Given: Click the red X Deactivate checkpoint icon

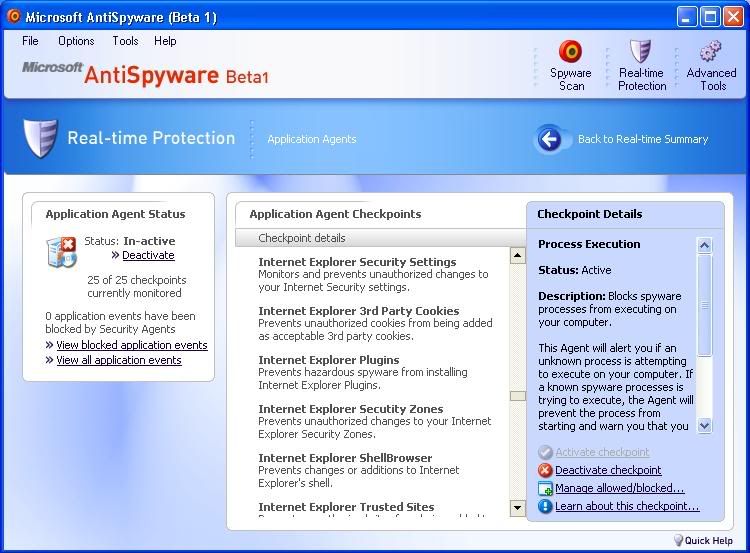Looking at the screenshot, I should [545, 470].
